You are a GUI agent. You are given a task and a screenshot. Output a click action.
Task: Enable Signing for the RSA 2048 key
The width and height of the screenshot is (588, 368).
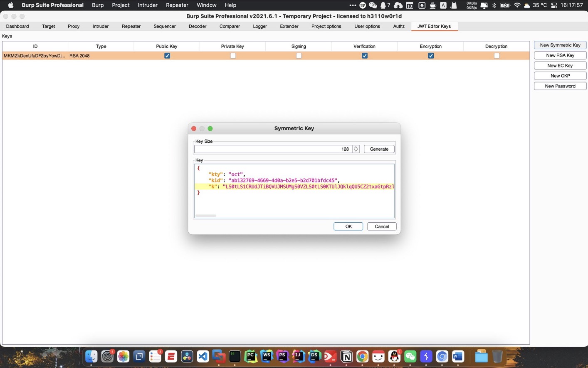tap(299, 56)
